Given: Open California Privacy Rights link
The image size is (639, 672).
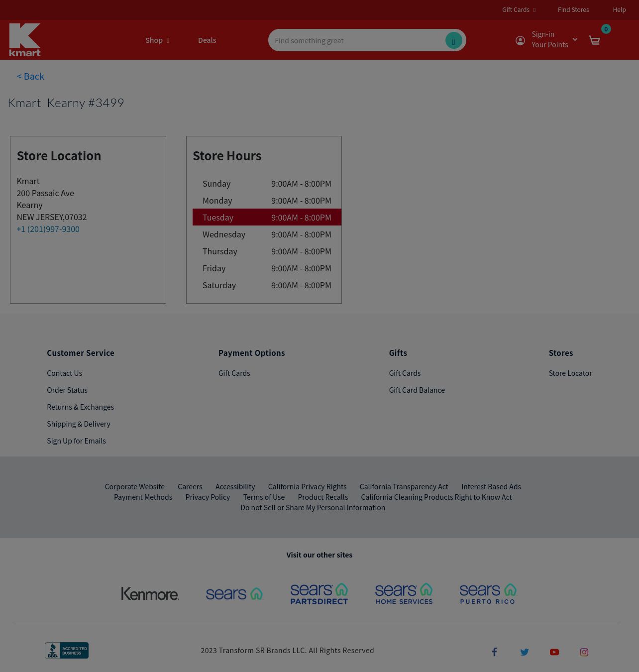Looking at the screenshot, I should coord(308,486).
